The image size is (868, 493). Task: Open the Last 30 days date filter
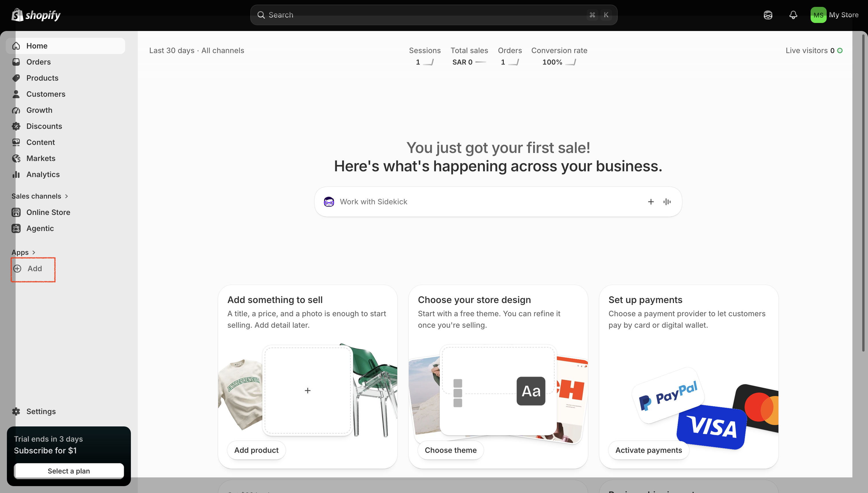(172, 51)
